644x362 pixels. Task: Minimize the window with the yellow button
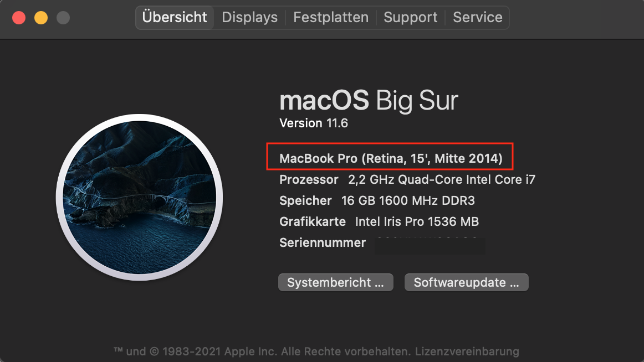pos(41,18)
